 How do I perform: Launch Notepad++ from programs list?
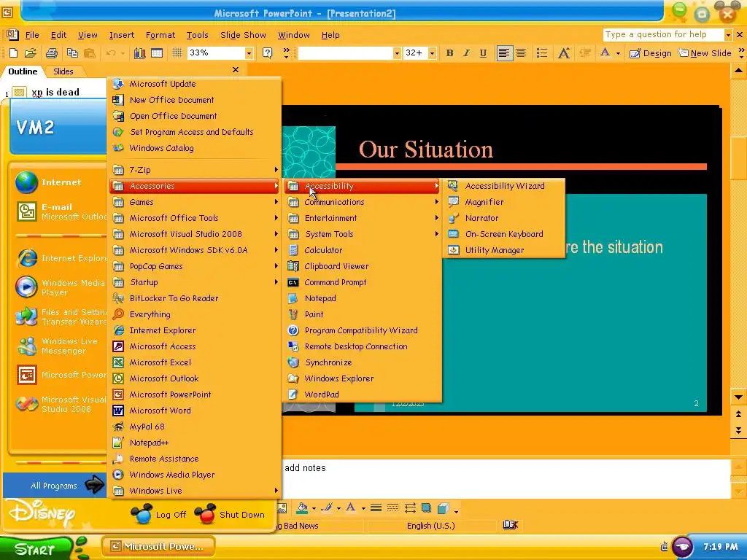tap(195, 443)
